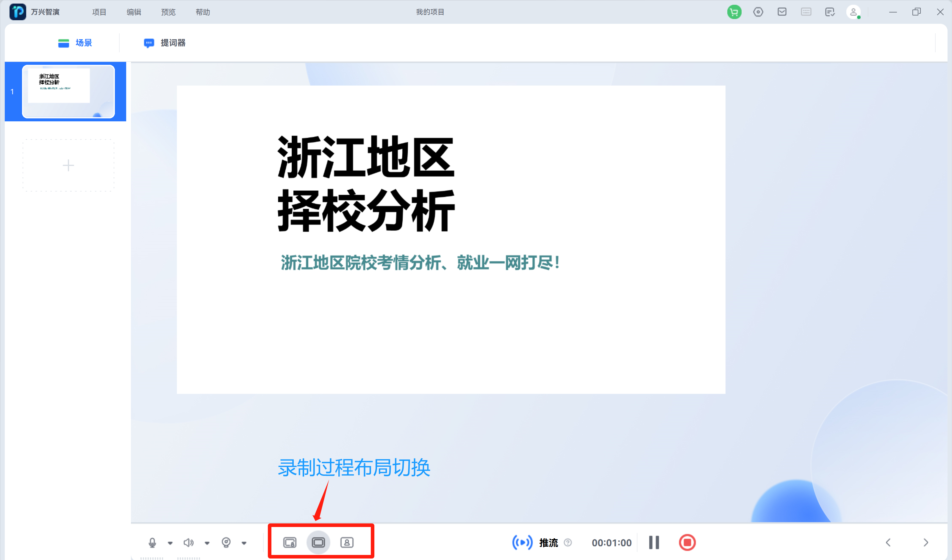
Task: Open the shopping cart store icon
Action: click(734, 12)
